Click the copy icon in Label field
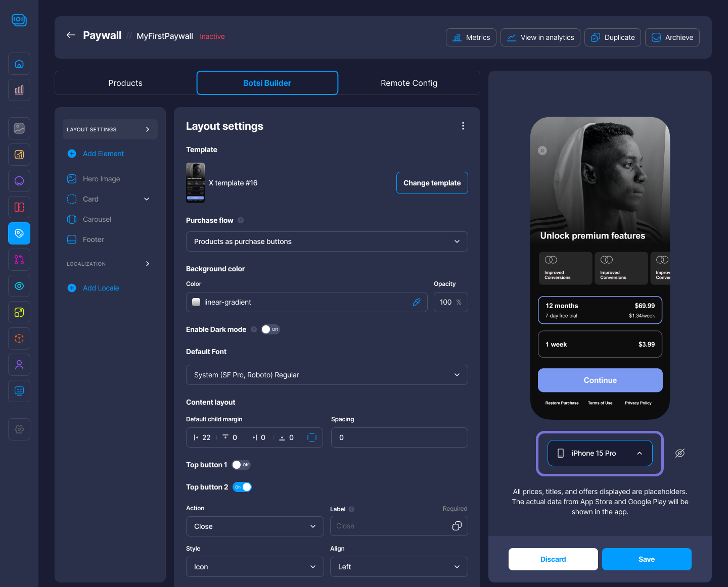The height and width of the screenshot is (587, 728). 457,526
